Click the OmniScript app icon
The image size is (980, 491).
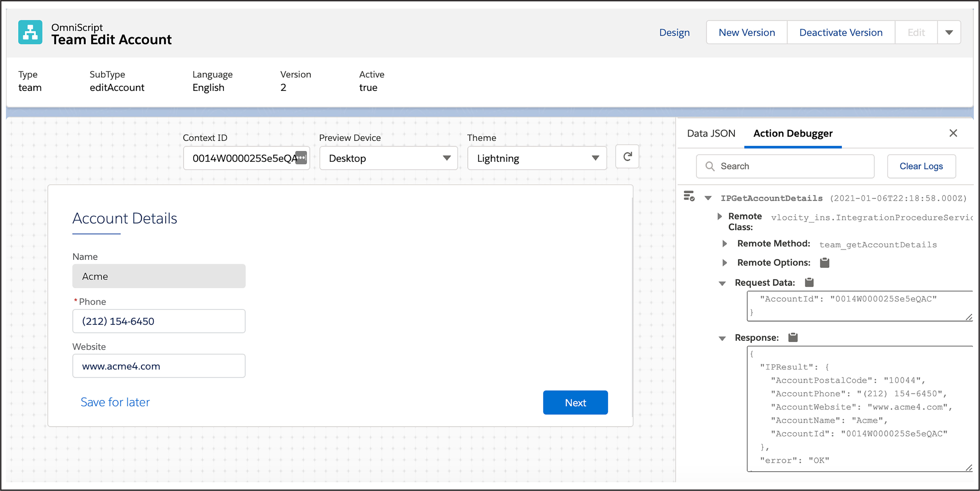click(x=30, y=32)
